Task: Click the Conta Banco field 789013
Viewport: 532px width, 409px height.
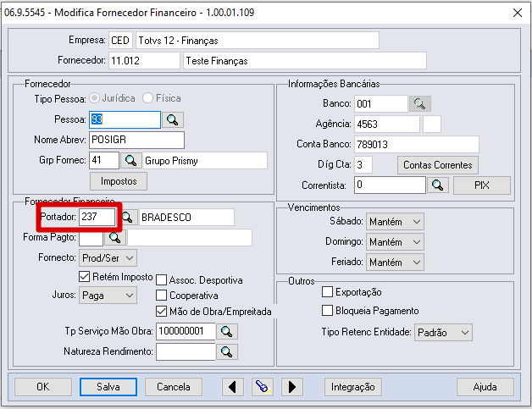Action: (417, 145)
